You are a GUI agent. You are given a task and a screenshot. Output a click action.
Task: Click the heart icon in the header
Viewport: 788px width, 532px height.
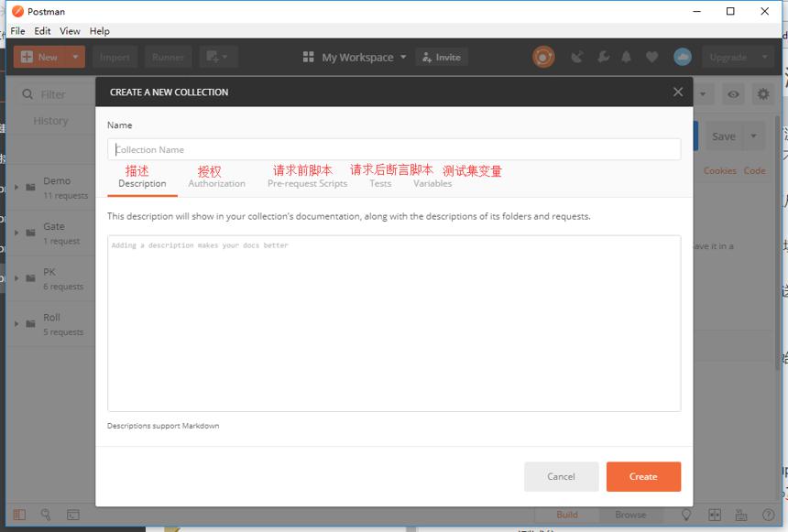pos(651,57)
